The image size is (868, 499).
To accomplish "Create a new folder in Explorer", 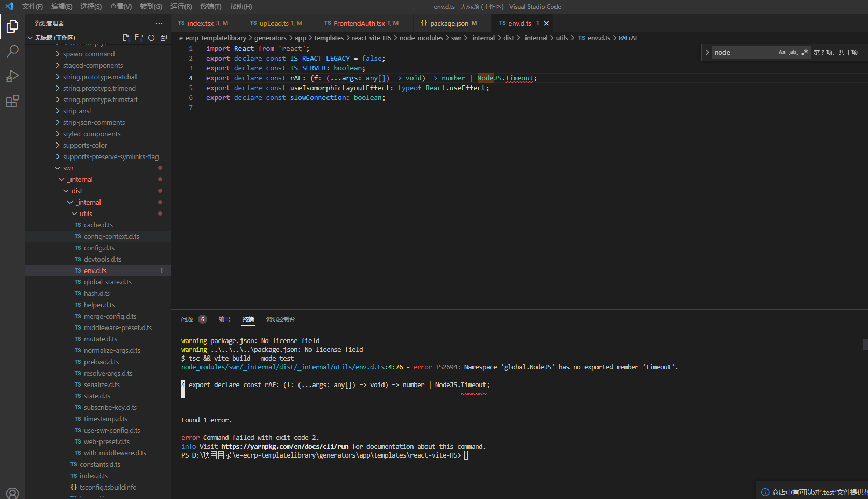I will click(x=138, y=37).
